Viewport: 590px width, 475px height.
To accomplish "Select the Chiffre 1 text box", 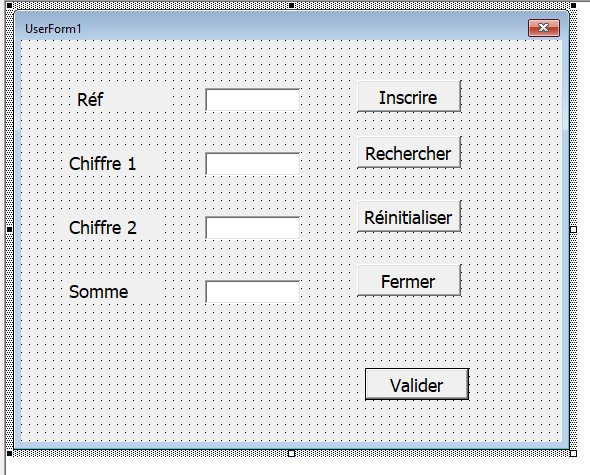I will 253,164.
